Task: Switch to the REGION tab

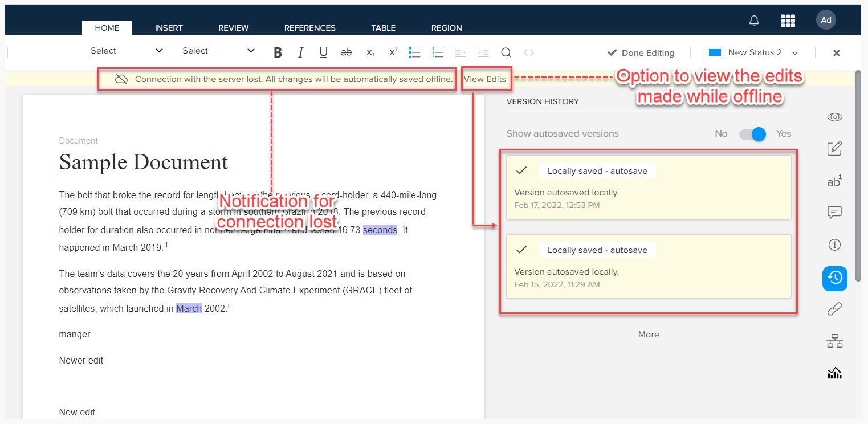Action: coord(447,28)
